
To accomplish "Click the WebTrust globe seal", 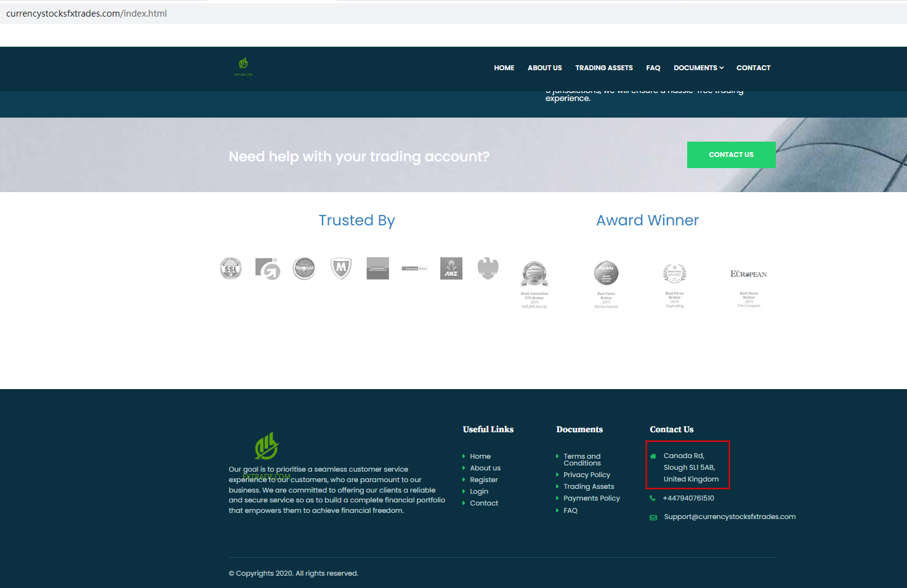I will [304, 268].
